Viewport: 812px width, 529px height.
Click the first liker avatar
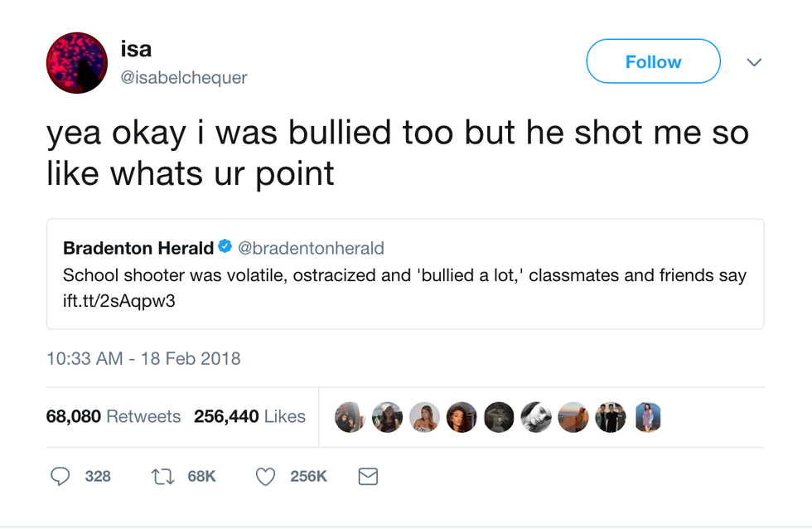point(350,417)
